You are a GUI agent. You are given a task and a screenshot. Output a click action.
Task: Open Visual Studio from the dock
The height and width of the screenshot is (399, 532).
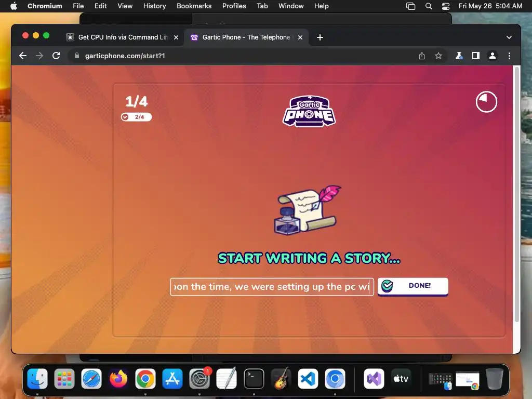(x=374, y=379)
